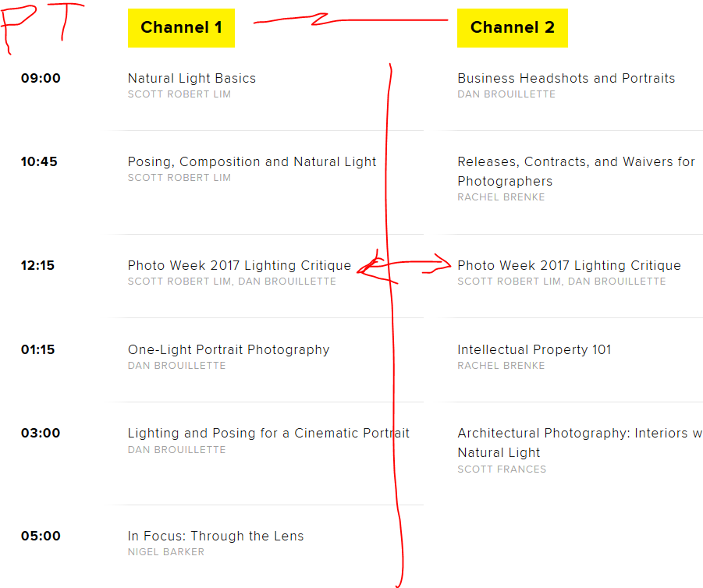Click instructor Nigel Barker name

166,552
